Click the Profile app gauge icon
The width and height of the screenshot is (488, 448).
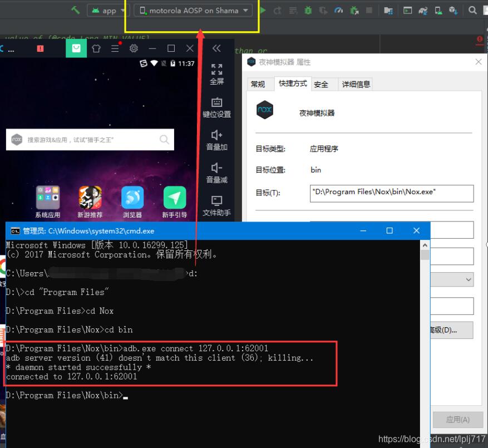point(339,11)
